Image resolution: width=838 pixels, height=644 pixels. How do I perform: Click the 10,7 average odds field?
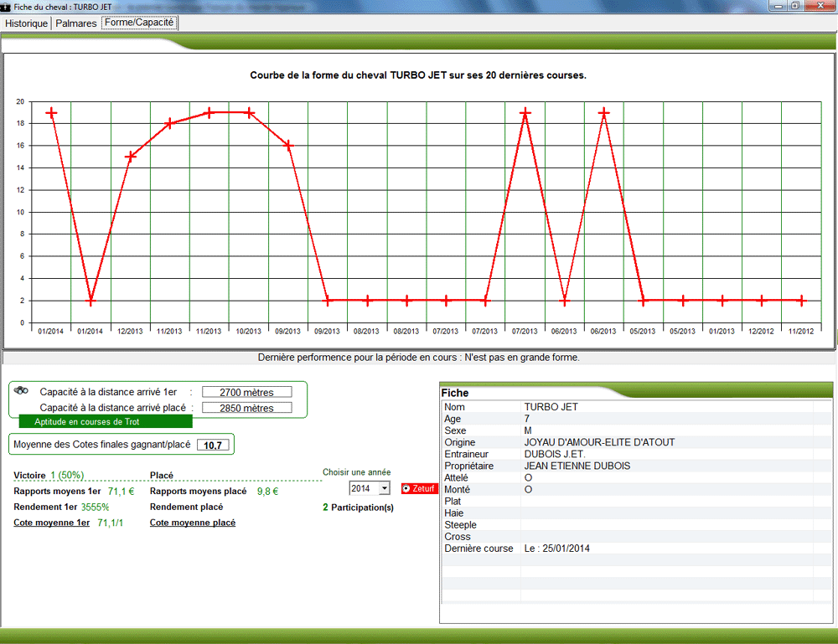point(213,445)
